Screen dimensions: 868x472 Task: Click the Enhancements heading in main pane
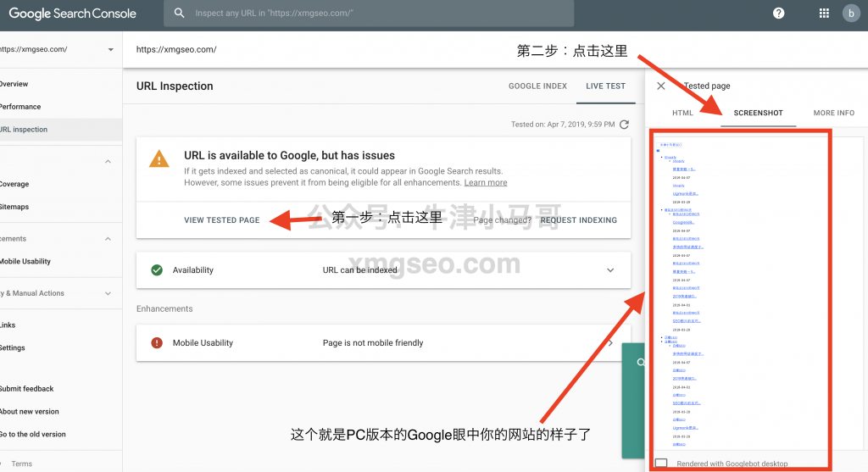coord(164,308)
